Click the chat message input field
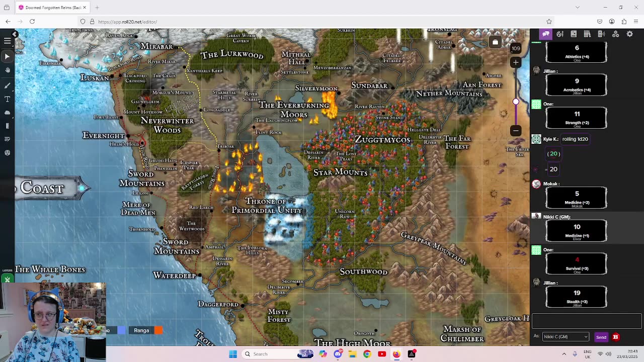This screenshot has height=362, width=644. pos(587,321)
